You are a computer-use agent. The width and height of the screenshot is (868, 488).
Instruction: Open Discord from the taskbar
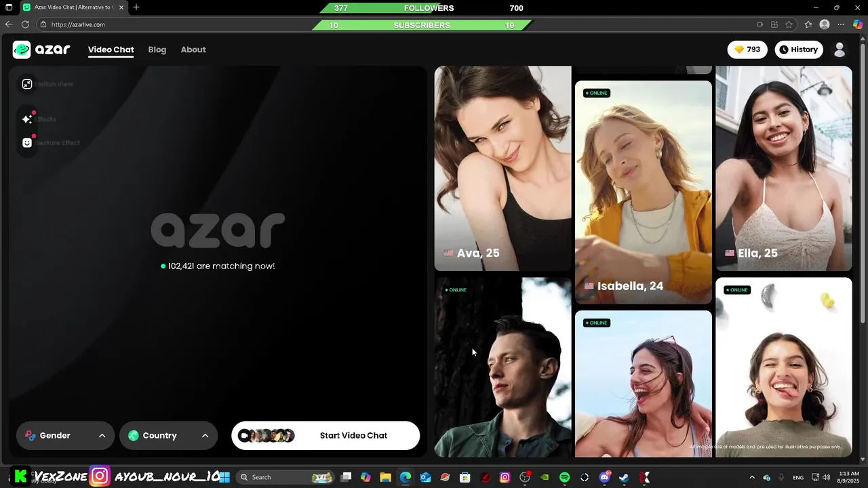pyautogui.click(x=604, y=477)
